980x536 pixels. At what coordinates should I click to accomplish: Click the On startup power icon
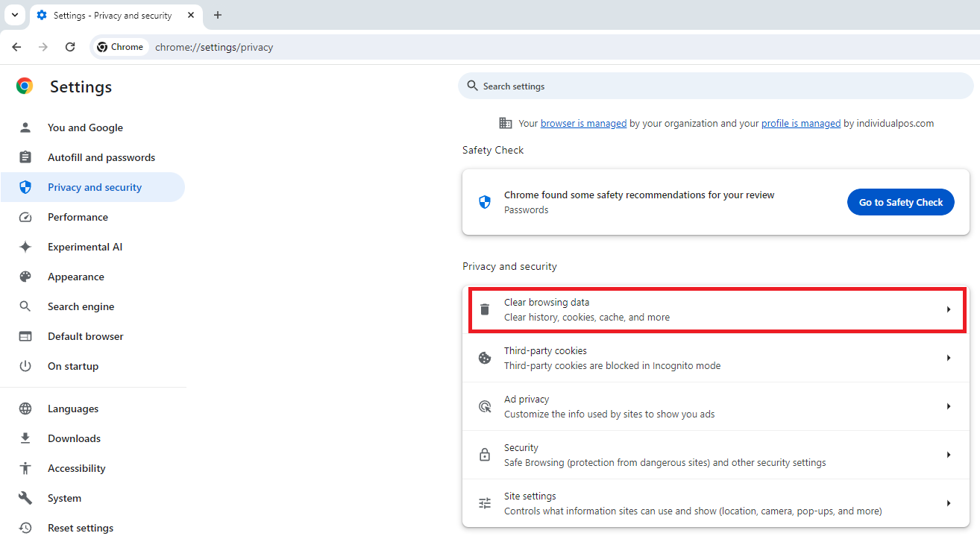(25, 366)
